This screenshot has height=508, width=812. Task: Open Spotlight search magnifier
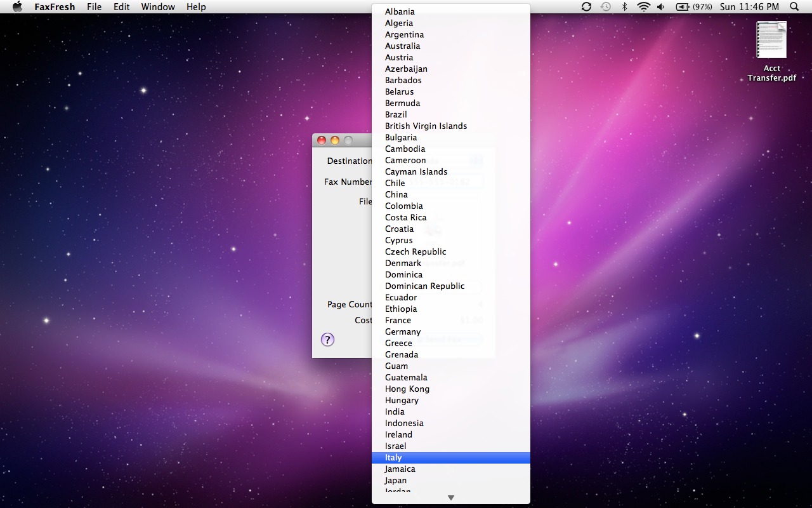pyautogui.click(x=794, y=7)
